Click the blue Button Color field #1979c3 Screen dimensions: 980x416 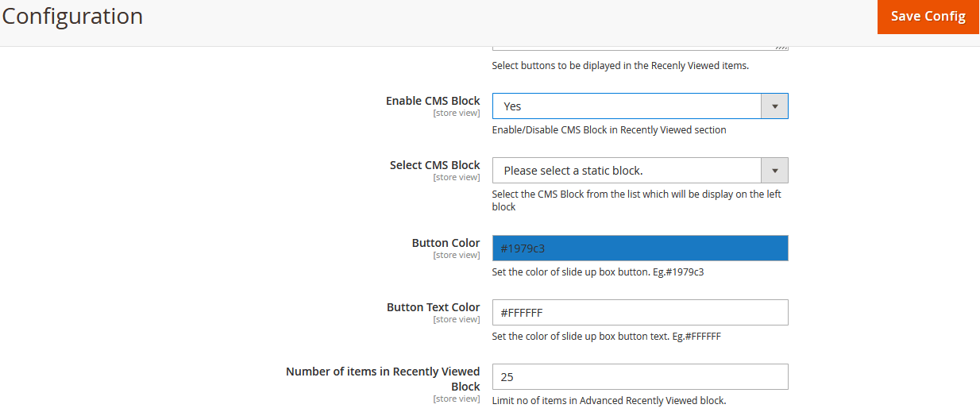(639, 248)
